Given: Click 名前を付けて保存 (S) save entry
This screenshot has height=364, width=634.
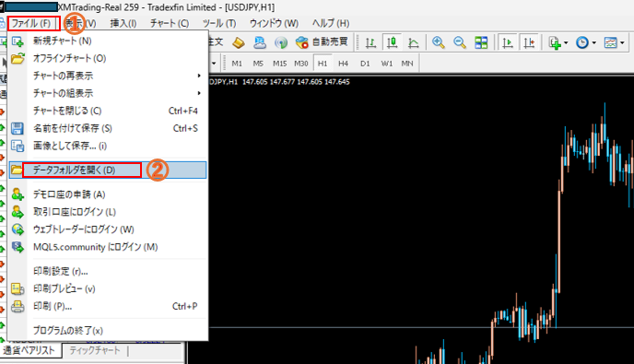Looking at the screenshot, I should click(107, 128).
